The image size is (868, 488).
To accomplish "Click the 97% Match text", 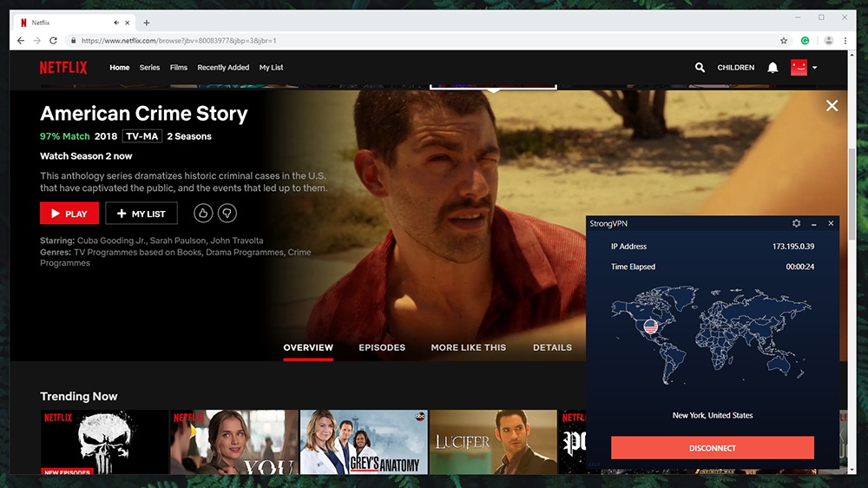I will point(65,136).
